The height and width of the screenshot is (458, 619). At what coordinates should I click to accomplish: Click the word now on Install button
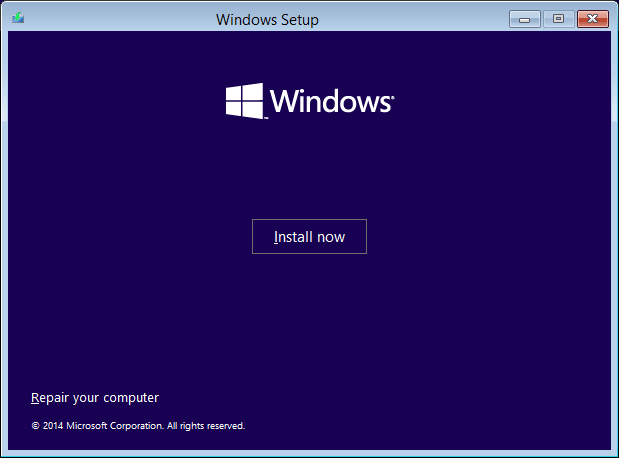pyautogui.click(x=329, y=237)
